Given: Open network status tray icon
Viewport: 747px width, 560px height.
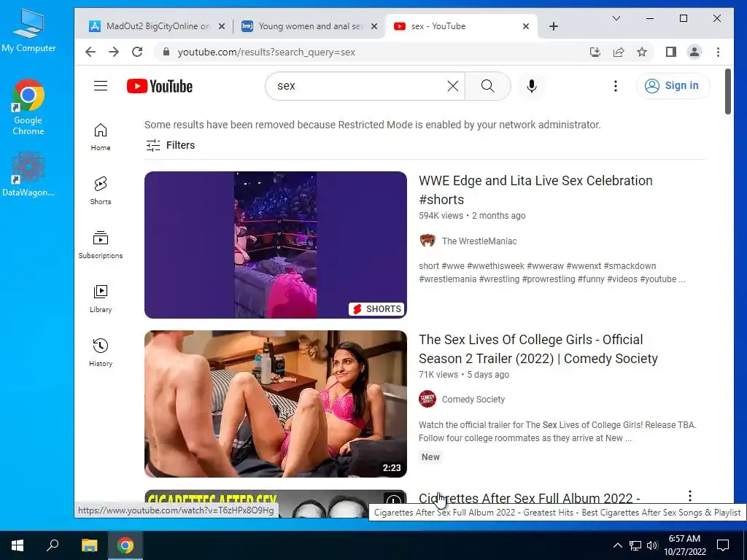Looking at the screenshot, I should 635,545.
